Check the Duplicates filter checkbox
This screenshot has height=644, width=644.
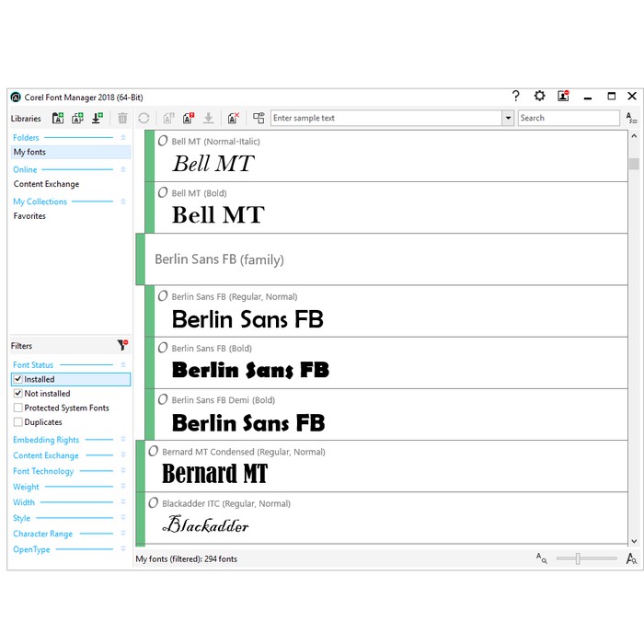(17, 422)
